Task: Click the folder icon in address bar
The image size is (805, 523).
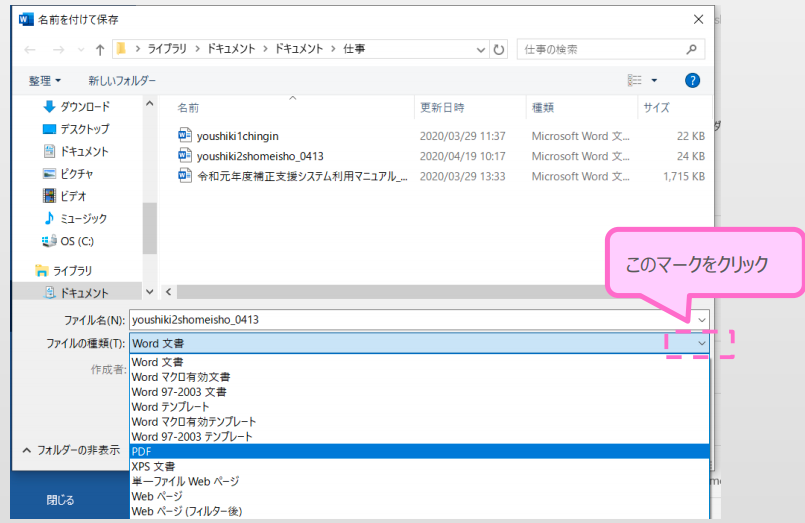Action: (x=121, y=49)
